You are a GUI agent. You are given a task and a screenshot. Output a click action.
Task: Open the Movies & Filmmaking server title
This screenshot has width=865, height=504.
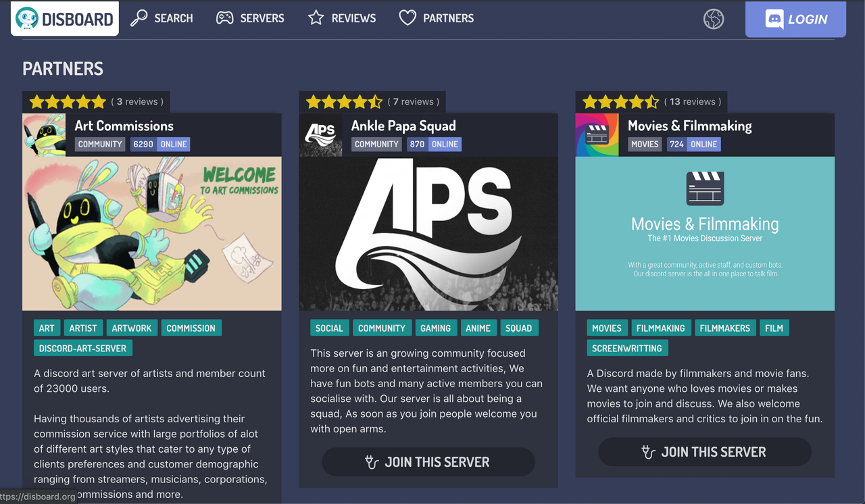689,126
